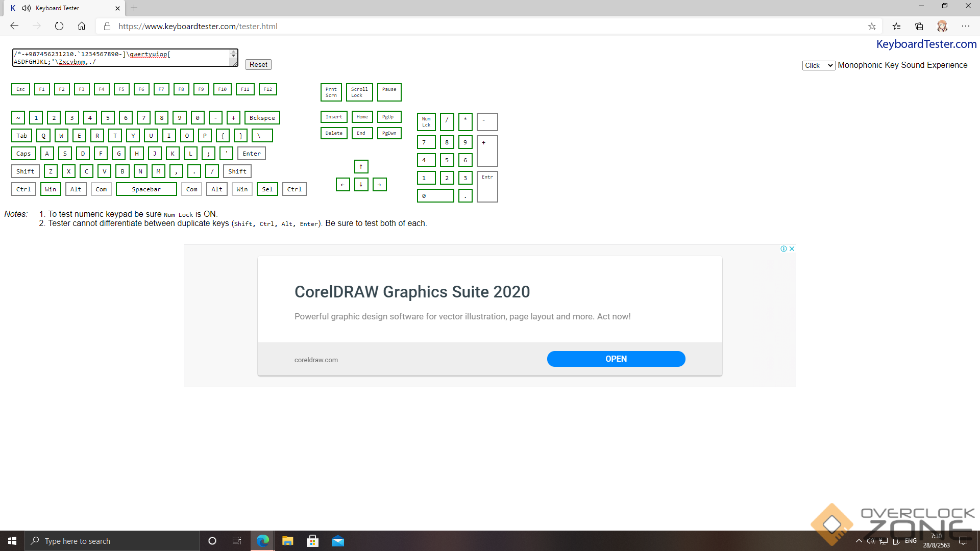Viewport: 980px width, 551px height.
Task: Click the browser refresh icon
Action: click(59, 26)
